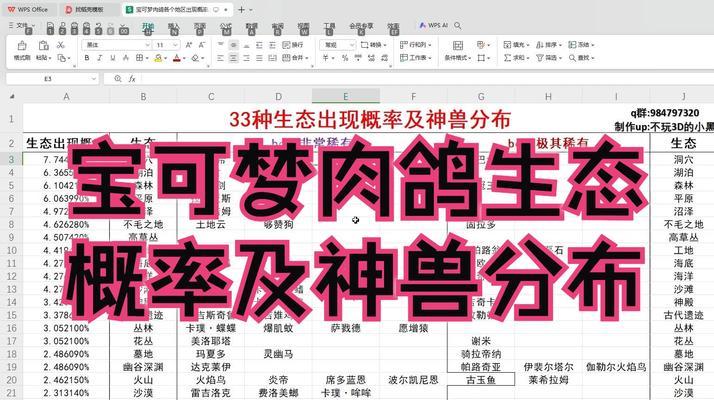Image resolution: width=714 pixels, height=400 pixels.
Task: Click the formula bar input field
Action: pos(426,79)
